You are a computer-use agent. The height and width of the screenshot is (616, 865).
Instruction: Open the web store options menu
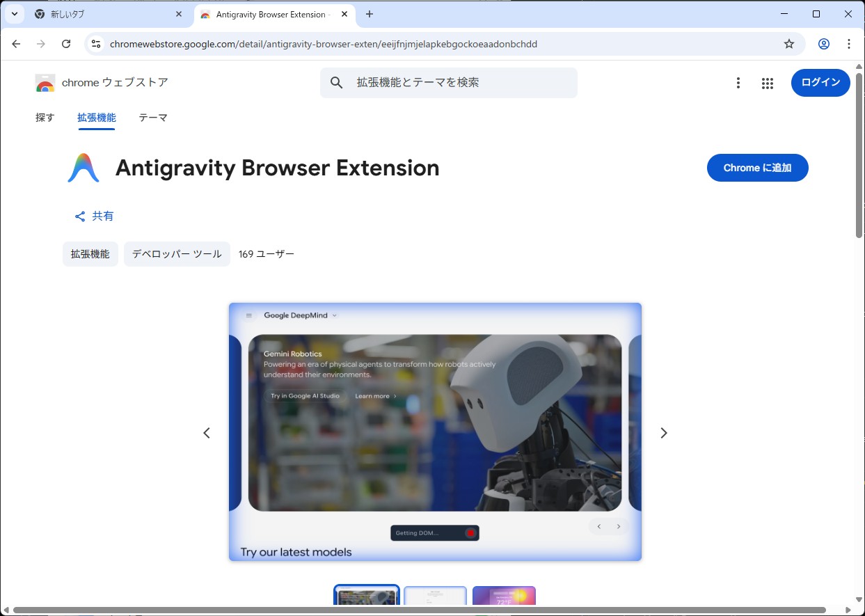coord(738,83)
